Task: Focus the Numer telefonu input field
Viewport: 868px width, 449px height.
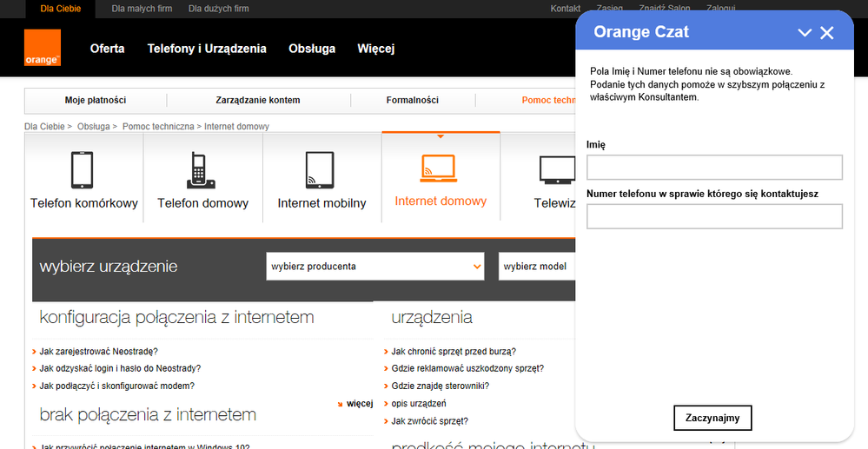Action: click(x=714, y=216)
